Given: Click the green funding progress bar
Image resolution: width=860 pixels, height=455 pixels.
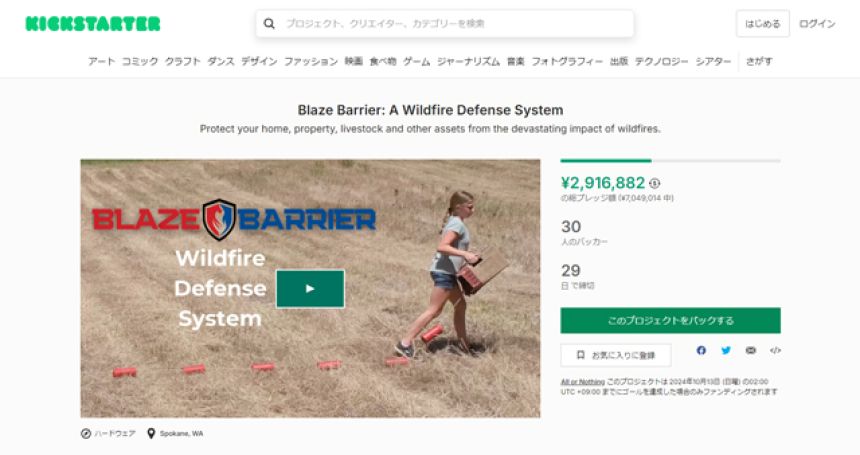Looking at the screenshot, I should click(x=606, y=161).
